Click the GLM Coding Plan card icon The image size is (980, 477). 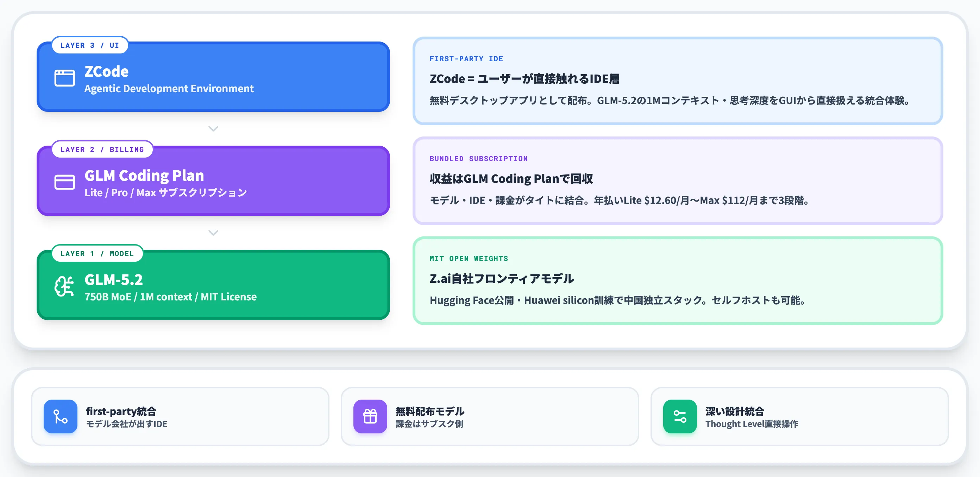pos(65,182)
